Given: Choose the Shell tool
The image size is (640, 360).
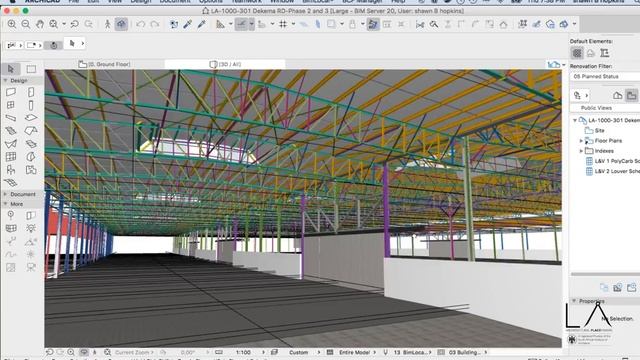Looking at the screenshot, I should point(11,144).
